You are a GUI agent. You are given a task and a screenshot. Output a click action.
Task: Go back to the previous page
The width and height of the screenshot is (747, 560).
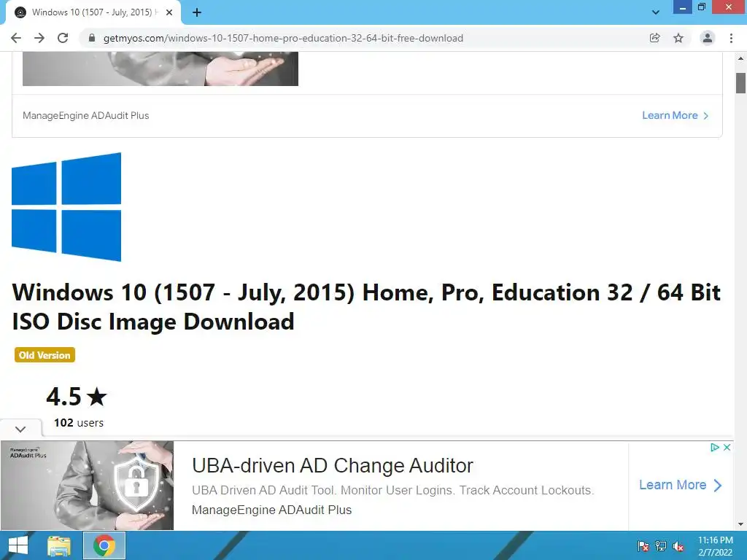click(16, 38)
